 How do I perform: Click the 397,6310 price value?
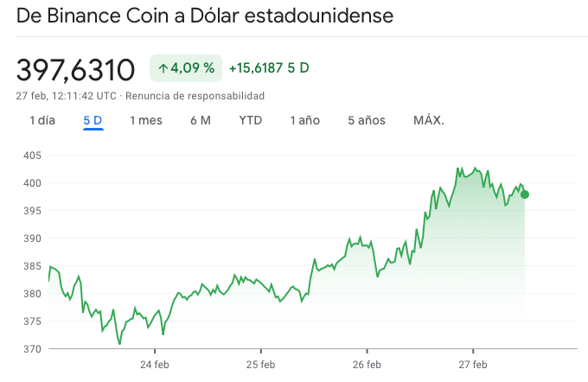coord(76,69)
